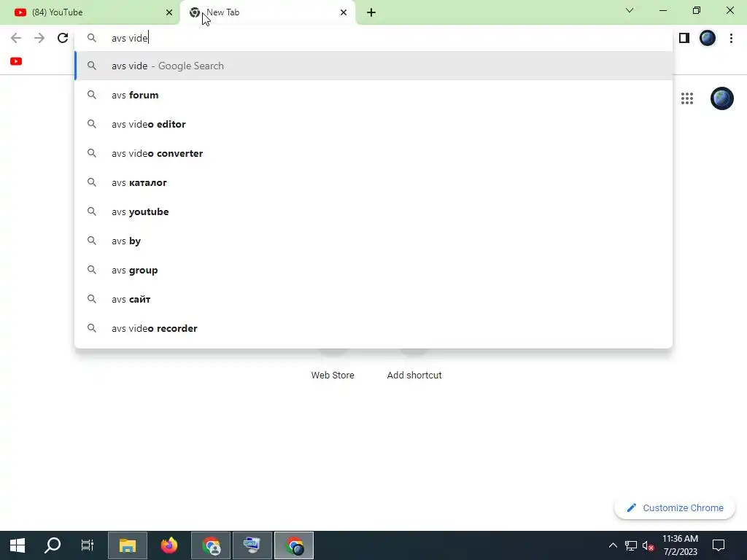Open the Google apps grid

pyautogui.click(x=687, y=98)
